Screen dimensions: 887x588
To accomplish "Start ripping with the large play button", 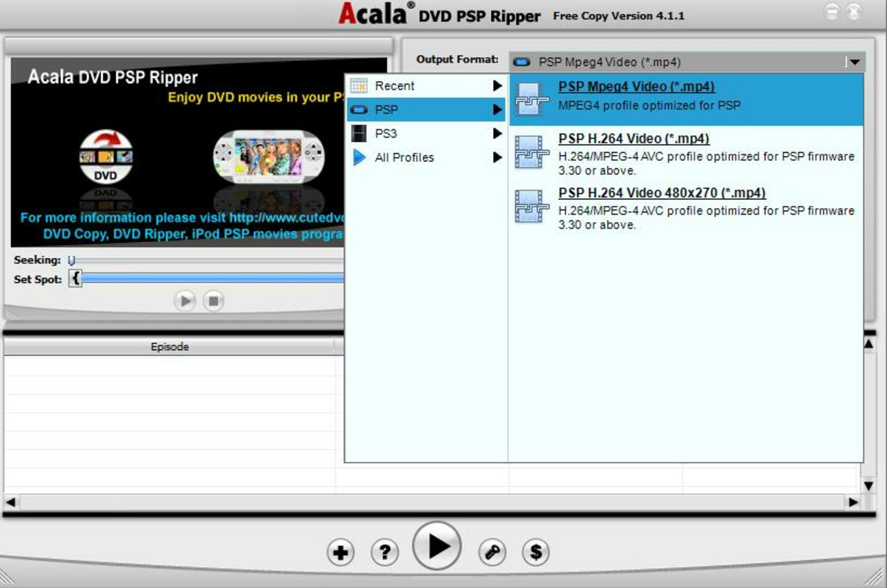I will click(x=437, y=545).
